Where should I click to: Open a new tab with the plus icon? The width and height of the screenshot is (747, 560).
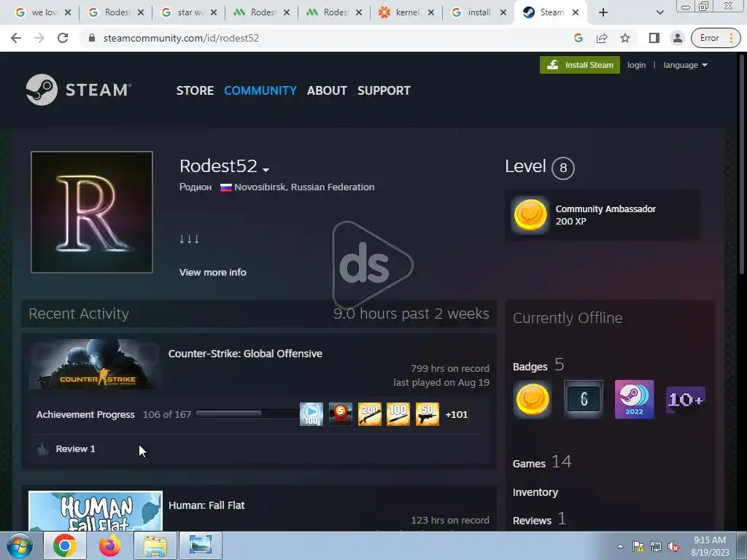point(603,12)
